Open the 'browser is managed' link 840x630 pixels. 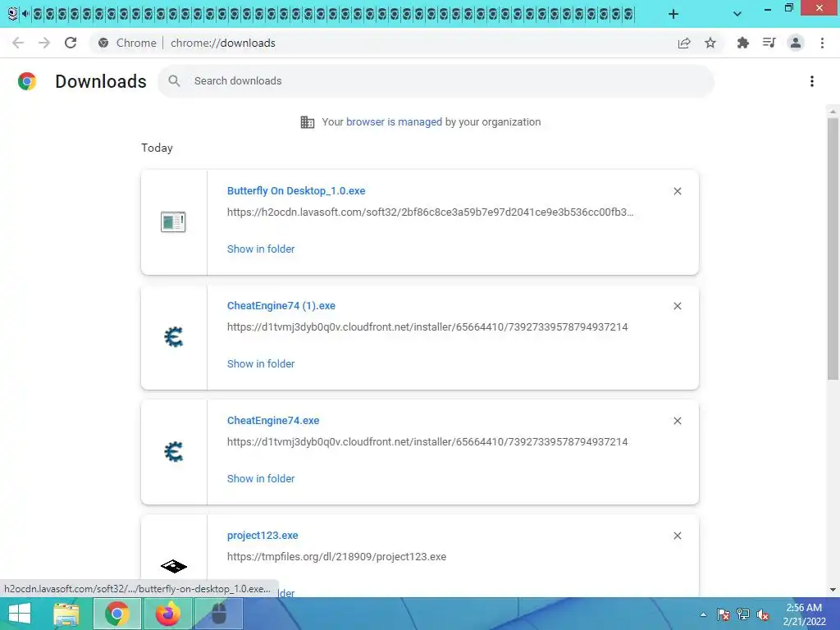[395, 121]
